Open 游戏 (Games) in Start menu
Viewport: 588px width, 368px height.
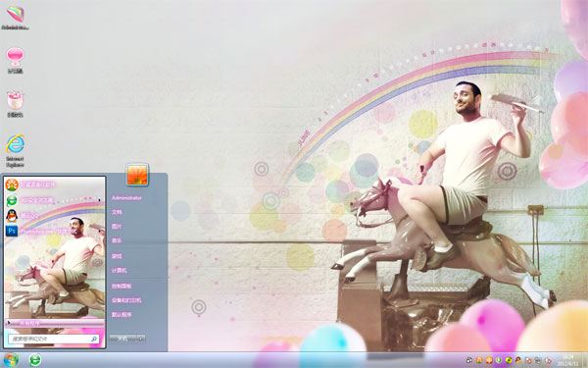pos(117,256)
